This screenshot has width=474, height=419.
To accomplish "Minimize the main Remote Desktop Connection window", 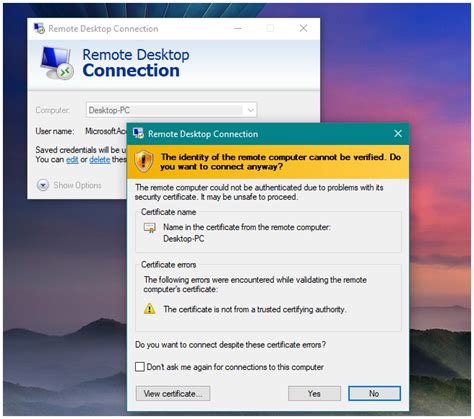I will [x=238, y=28].
